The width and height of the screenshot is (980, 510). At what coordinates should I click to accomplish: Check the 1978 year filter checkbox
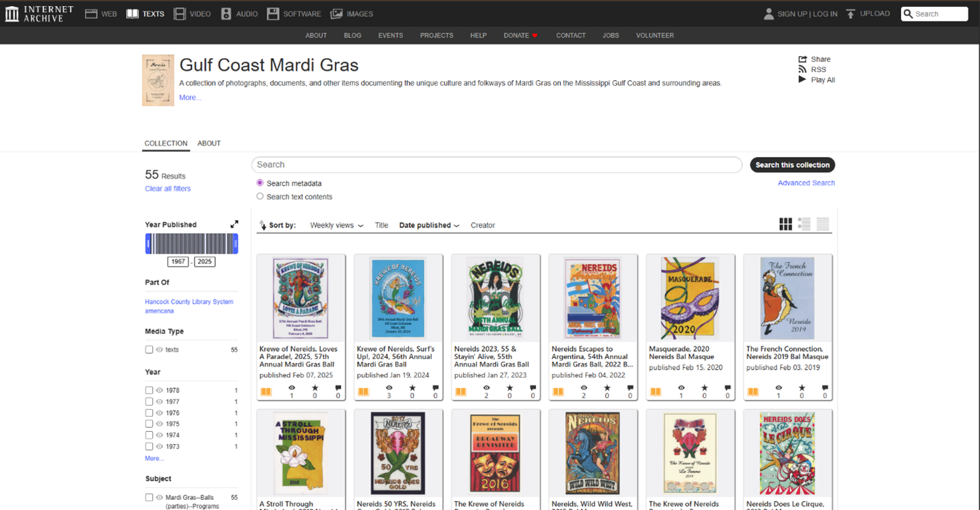(148, 389)
